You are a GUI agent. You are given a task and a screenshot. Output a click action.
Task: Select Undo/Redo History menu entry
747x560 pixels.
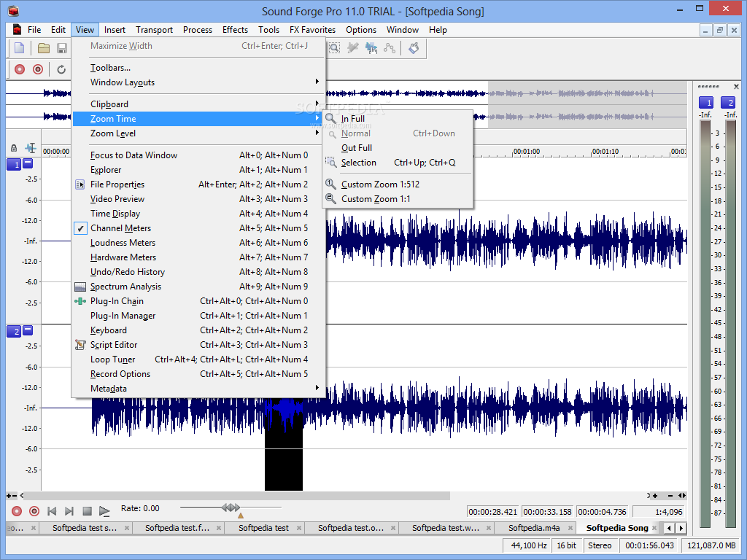[199, 272]
